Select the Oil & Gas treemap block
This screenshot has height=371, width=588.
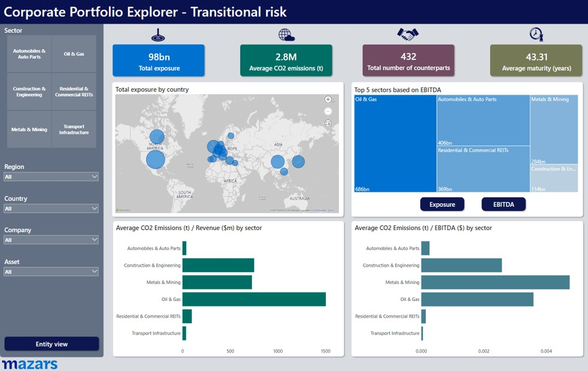coord(395,144)
